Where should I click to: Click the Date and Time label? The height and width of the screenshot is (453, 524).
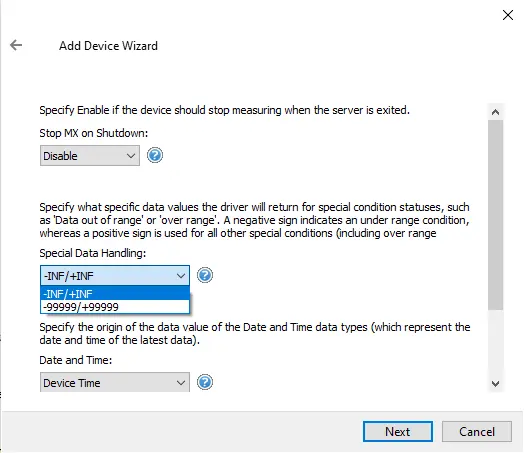point(76,360)
